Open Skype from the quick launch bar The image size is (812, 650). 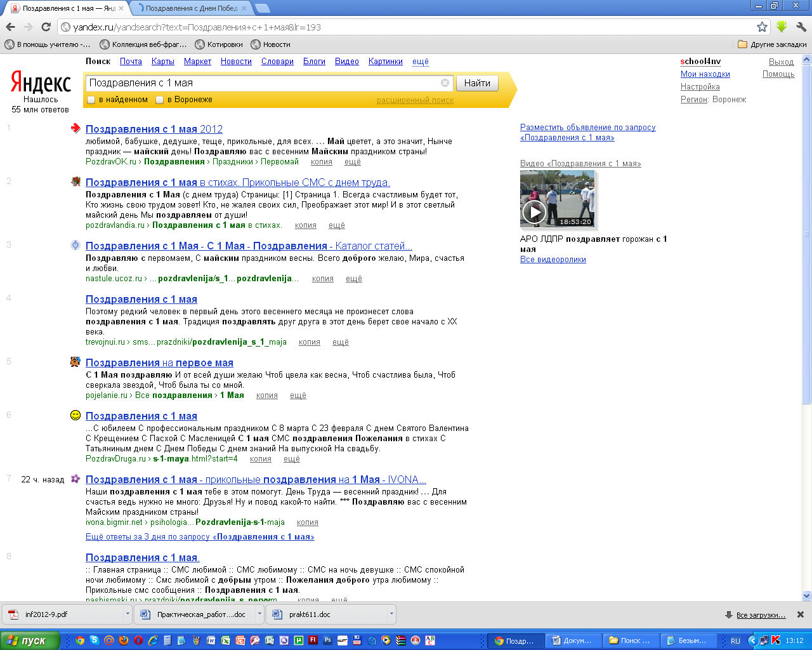(x=95, y=640)
